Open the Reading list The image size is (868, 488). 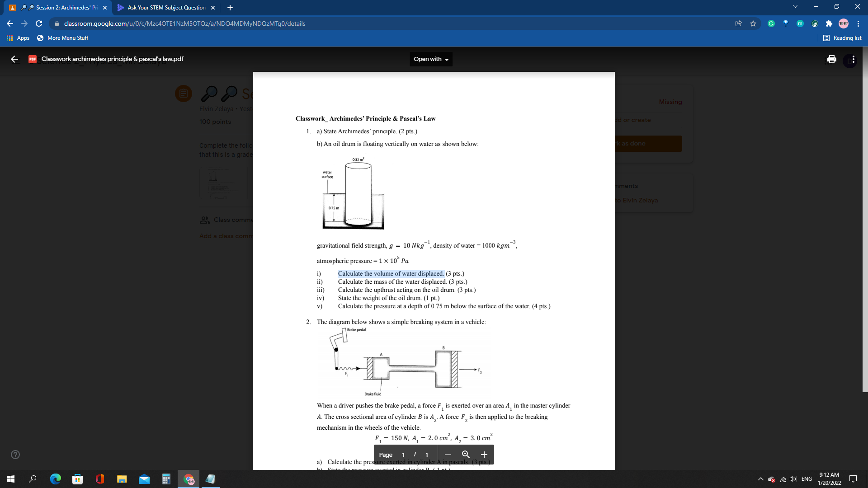click(x=842, y=38)
